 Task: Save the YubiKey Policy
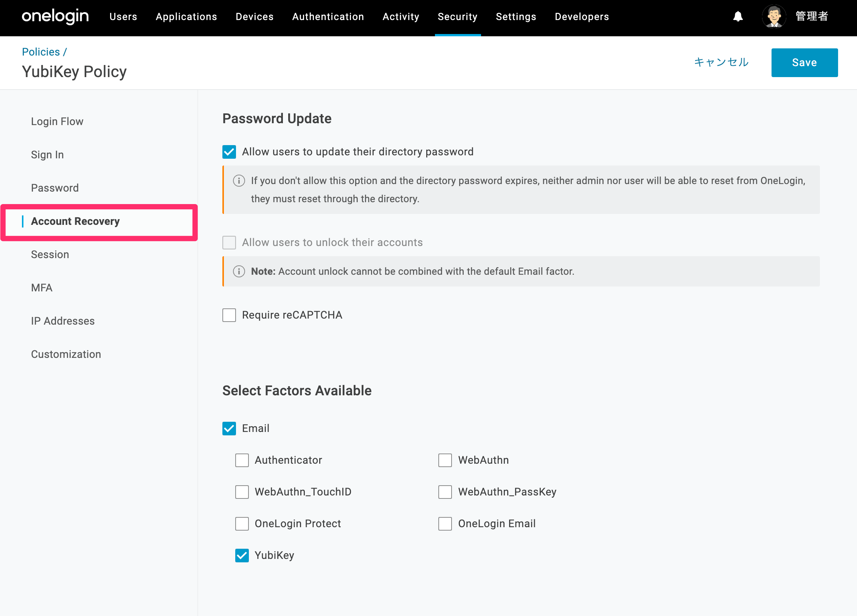pyautogui.click(x=804, y=63)
